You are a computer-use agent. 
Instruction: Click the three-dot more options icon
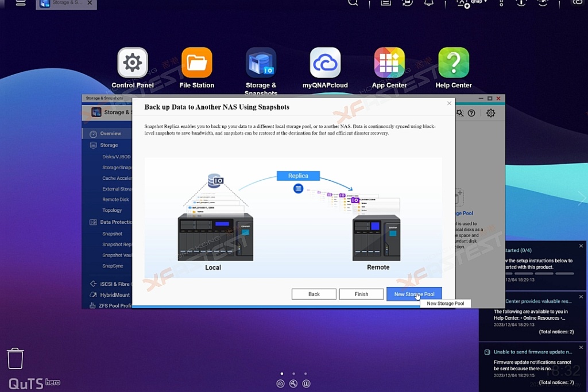coord(501,3)
